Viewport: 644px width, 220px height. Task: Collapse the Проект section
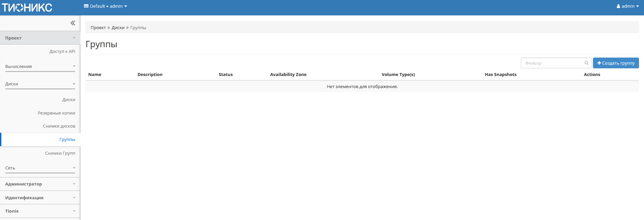click(40, 38)
